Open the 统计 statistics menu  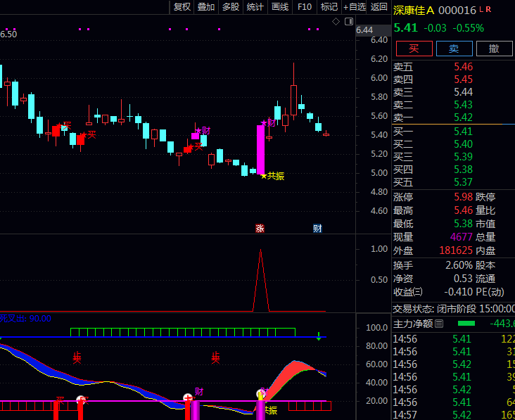(255, 7)
